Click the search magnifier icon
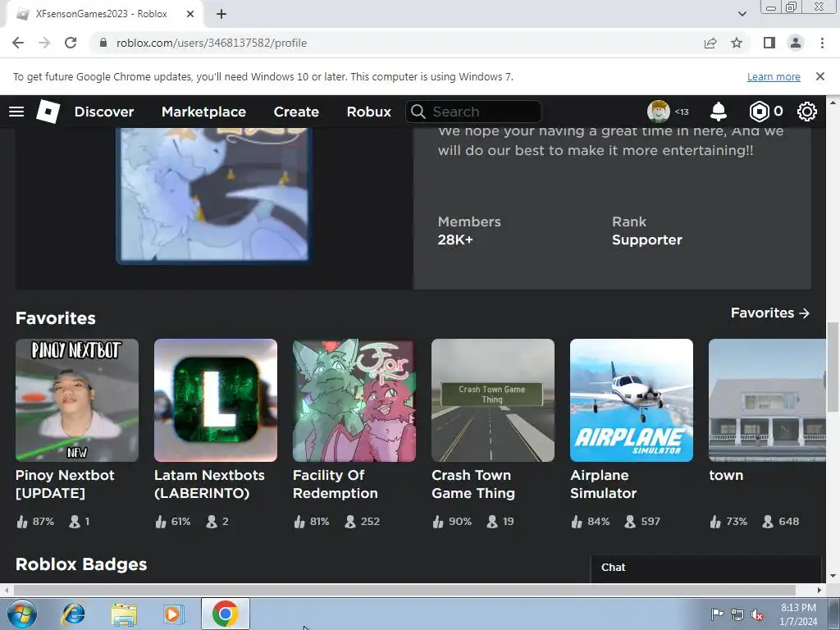 [418, 112]
